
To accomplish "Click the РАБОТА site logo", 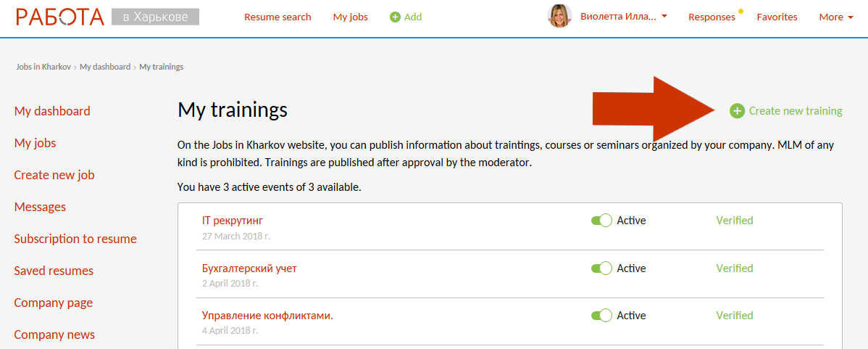I will point(60,17).
